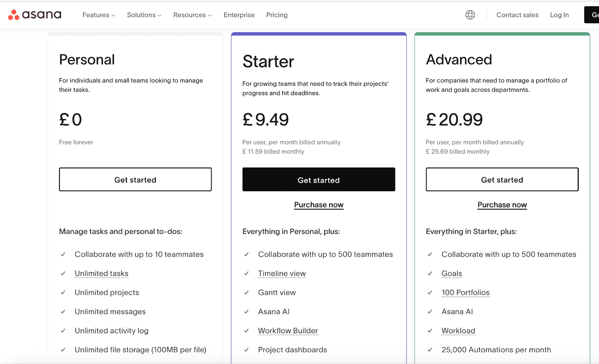Click Get started under Personal plan
The width and height of the screenshot is (599, 364).
point(135,180)
